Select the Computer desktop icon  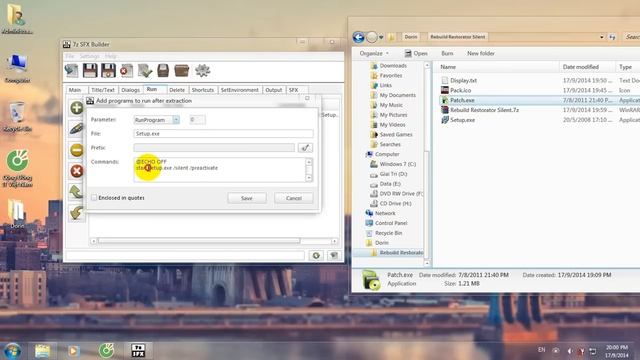pyautogui.click(x=17, y=68)
